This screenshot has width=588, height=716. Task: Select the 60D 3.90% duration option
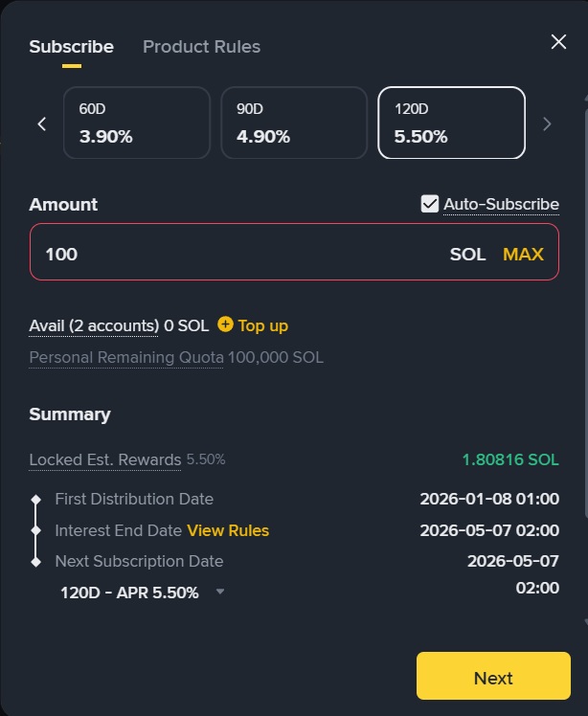click(x=136, y=123)
